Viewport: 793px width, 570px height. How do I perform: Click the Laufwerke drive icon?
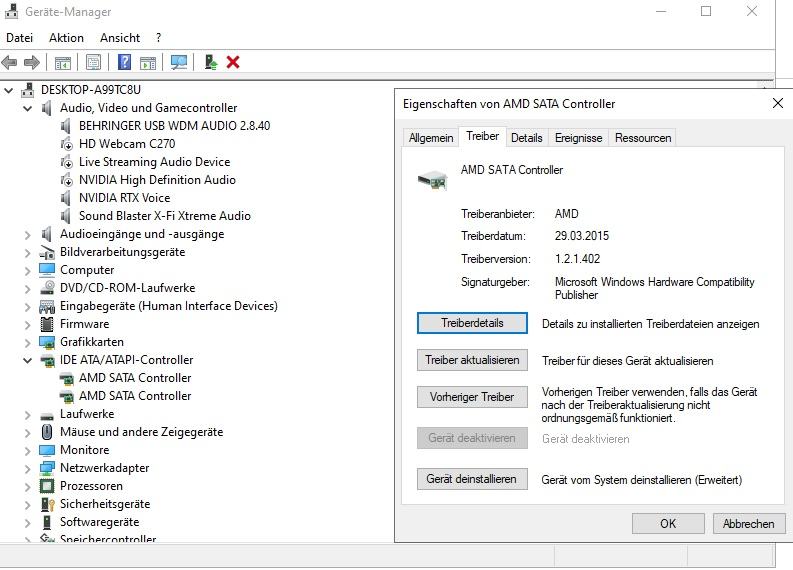click(47, 416)
